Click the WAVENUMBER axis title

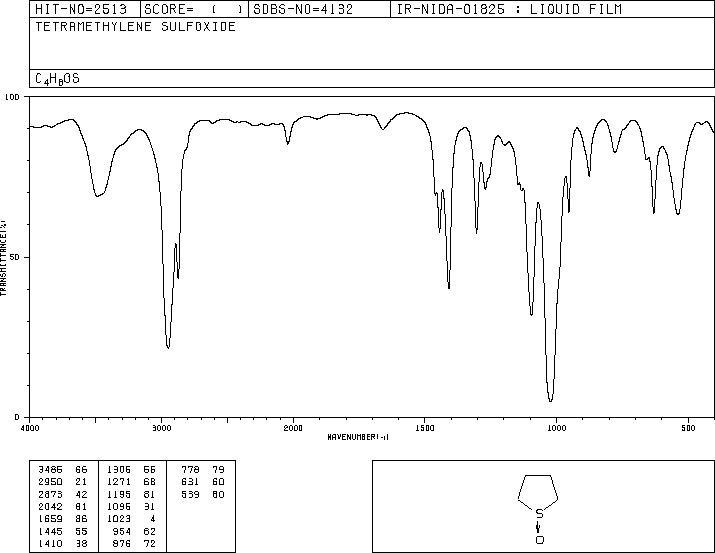coord(358,437)
